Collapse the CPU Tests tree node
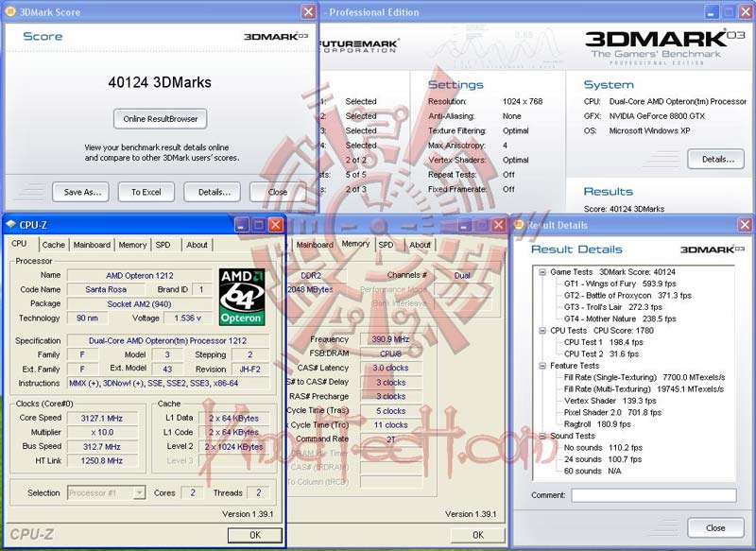 tap(541, 331)
